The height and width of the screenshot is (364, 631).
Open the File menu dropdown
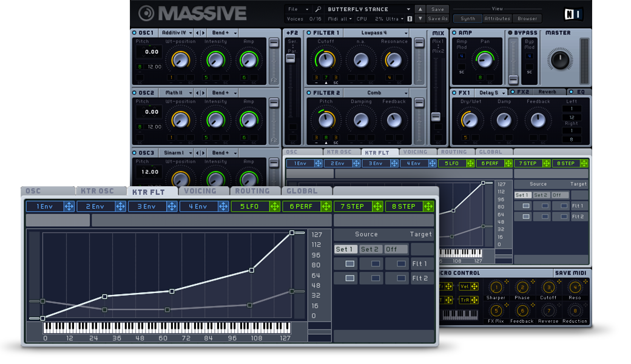click(x=298, y=9)
